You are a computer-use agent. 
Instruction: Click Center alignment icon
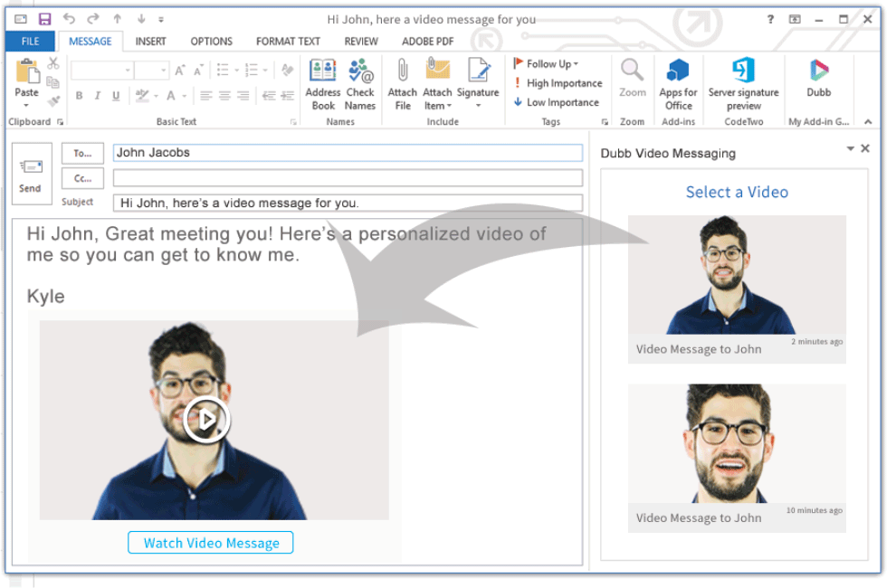pos(224,96)
